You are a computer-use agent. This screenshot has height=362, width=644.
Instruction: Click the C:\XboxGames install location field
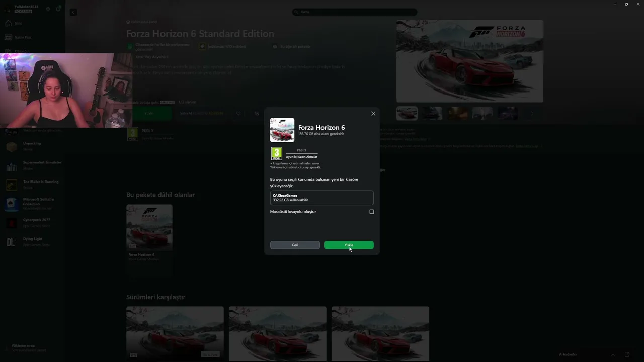322,198
